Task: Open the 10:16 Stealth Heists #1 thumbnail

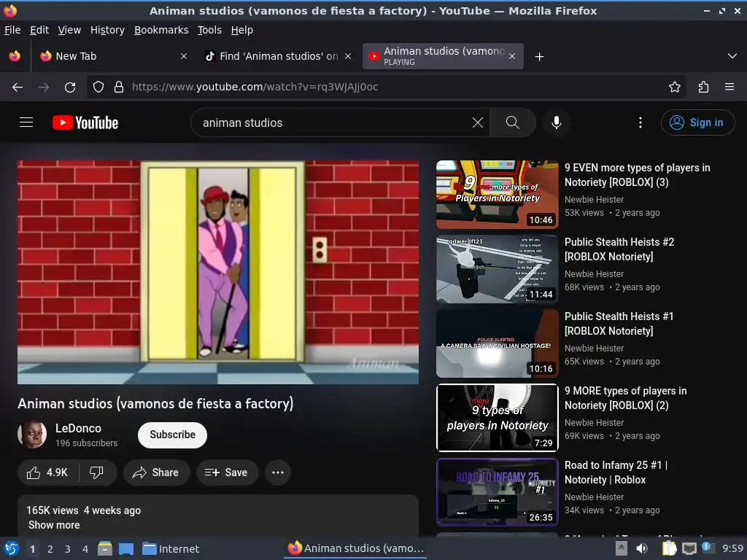Action: [x=498, y=343]
